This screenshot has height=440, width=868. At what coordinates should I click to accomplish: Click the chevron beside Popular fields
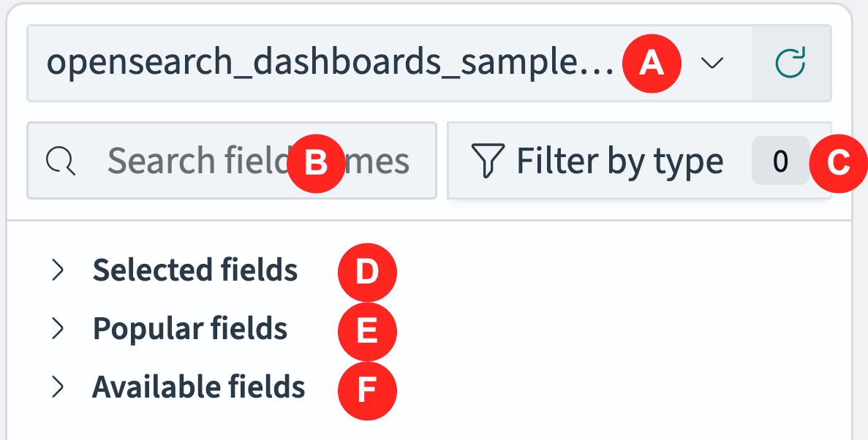tap(58, 329)
